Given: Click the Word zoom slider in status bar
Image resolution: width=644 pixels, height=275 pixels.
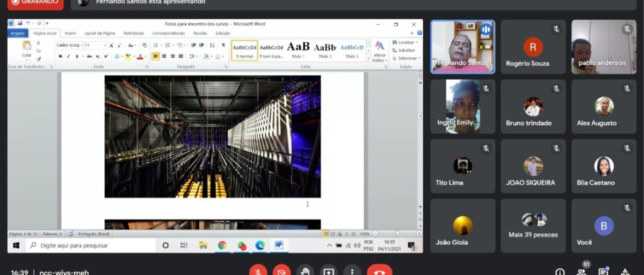Looking at the screenshot, I should click(x=396, y=234).
